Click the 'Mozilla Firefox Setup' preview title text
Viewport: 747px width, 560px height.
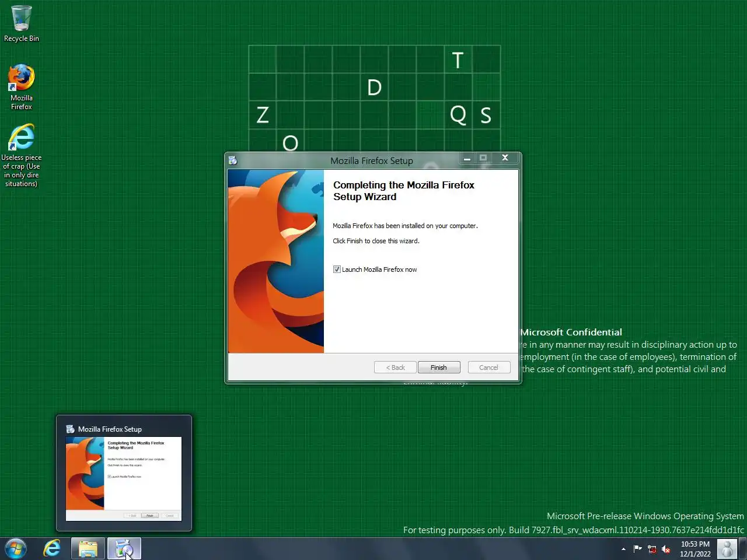coord(110,429)
